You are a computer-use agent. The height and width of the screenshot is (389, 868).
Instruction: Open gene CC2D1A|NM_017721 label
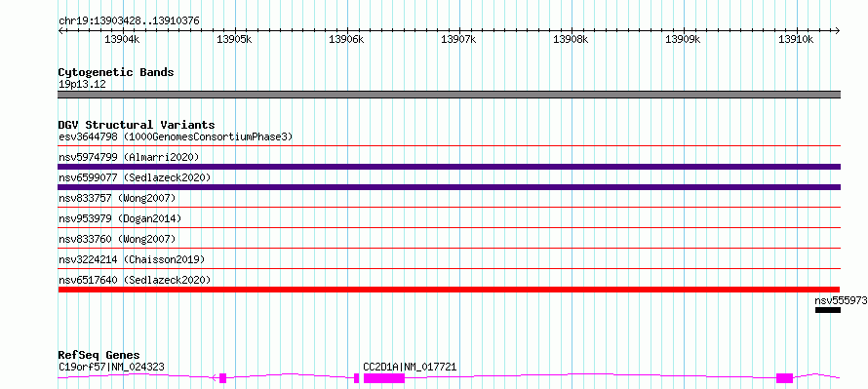(410, 367)
